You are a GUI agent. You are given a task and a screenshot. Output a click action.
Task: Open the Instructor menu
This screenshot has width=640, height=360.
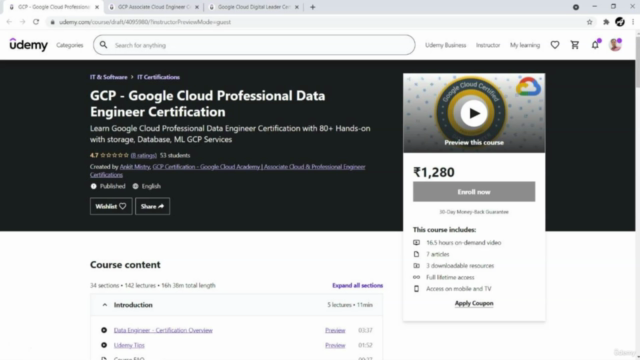[x=488, y=45]
